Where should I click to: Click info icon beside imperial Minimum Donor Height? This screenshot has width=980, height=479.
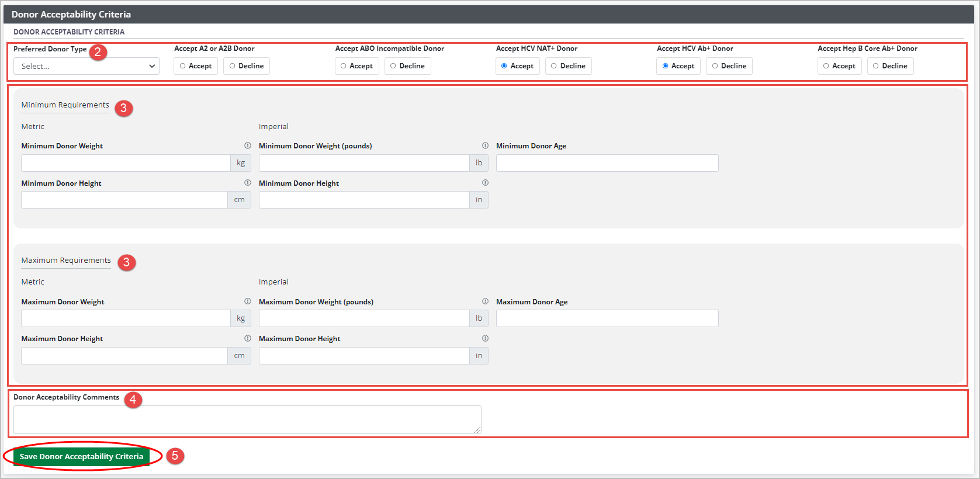click(485, 183)
